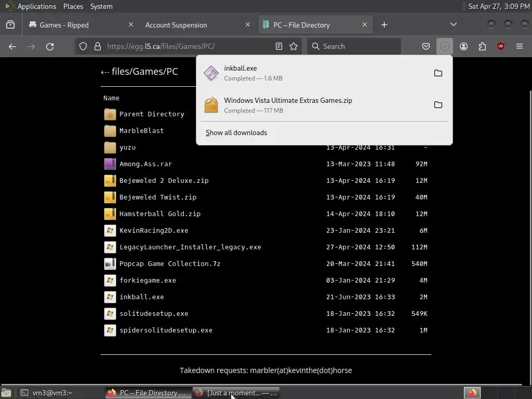Screen dimensions: 532x399
Task: Close the Account Suspension tab
Action: tap(248, 24)
